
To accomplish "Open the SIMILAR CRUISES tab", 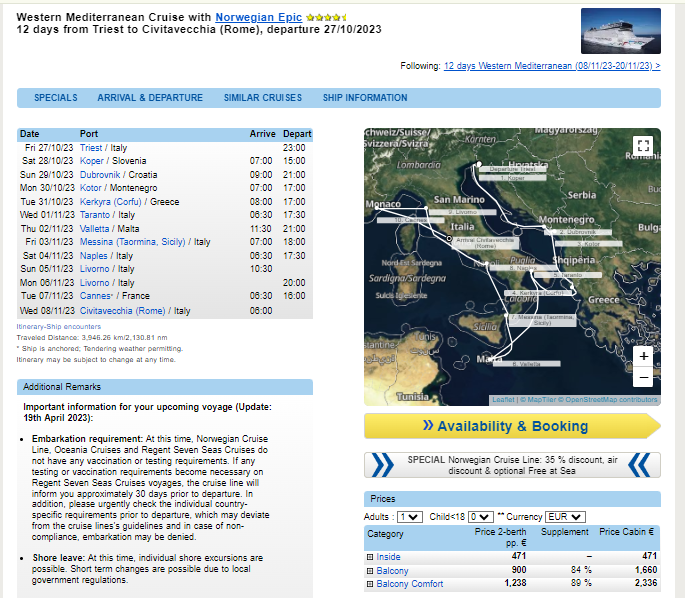I will coord(263,98).
